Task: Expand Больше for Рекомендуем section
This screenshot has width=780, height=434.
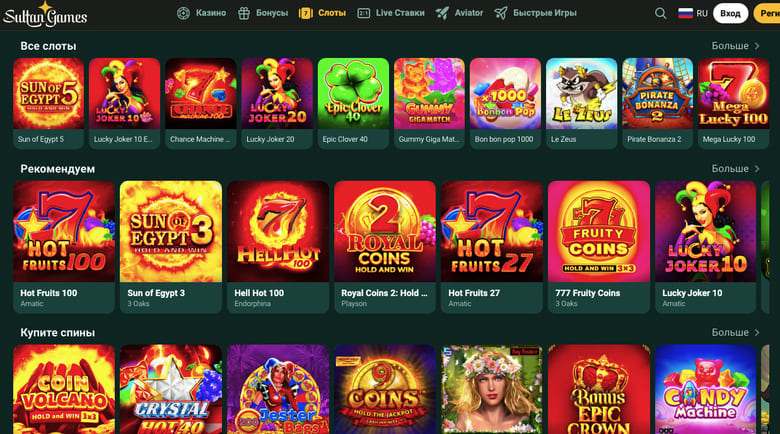Action: click(x=735, y=169)
